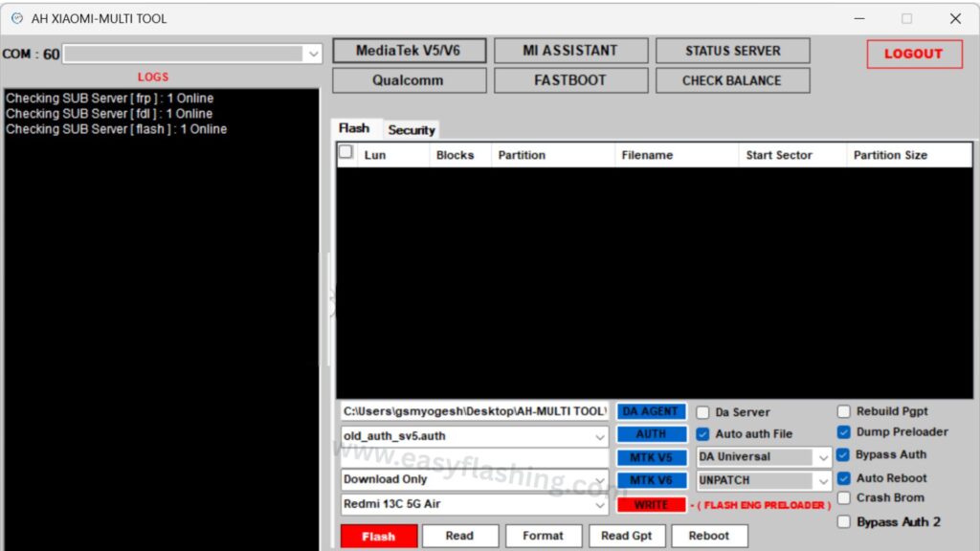Click the red Flash button
The width and height of the screenshot is (980, 551).
(378, 536)
